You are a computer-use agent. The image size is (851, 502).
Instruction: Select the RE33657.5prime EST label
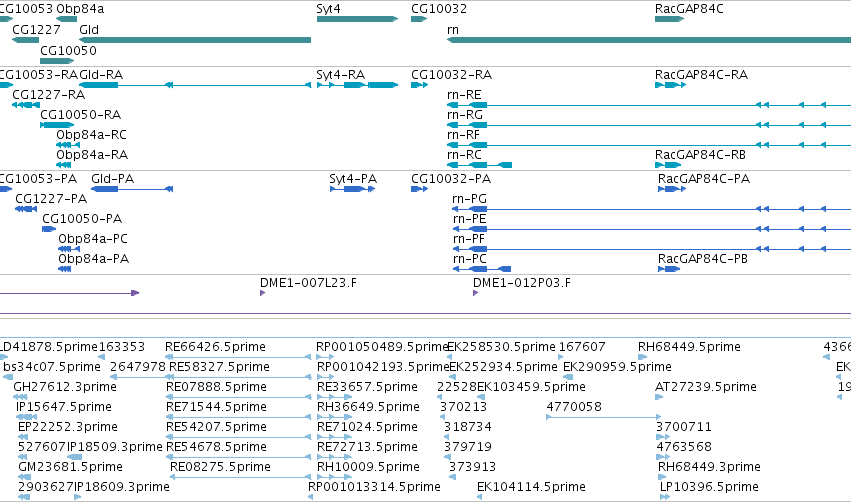[x=367, y=387]
